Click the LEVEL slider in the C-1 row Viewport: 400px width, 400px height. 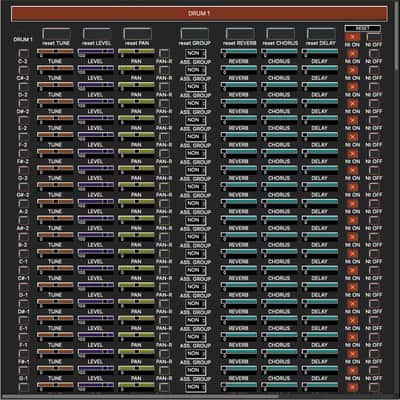coord(96,251)
